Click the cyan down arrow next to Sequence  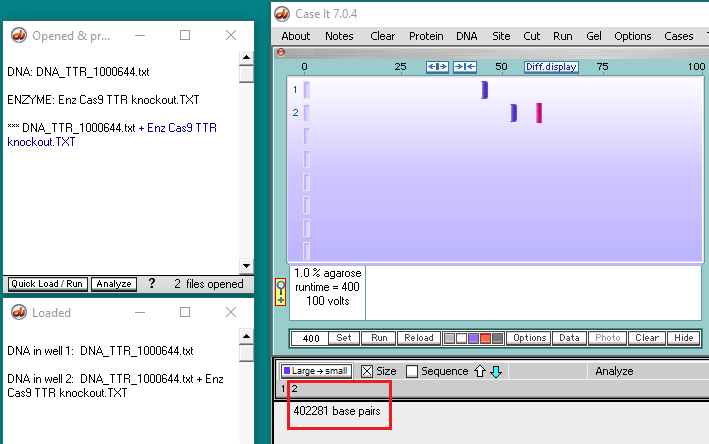(496, 372)
